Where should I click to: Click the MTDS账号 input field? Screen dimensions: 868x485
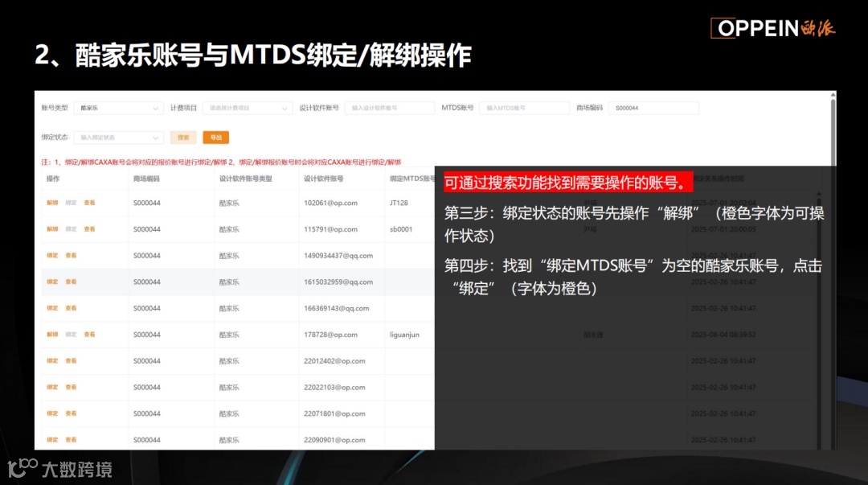pyautogui.click(x=524, y=108)
